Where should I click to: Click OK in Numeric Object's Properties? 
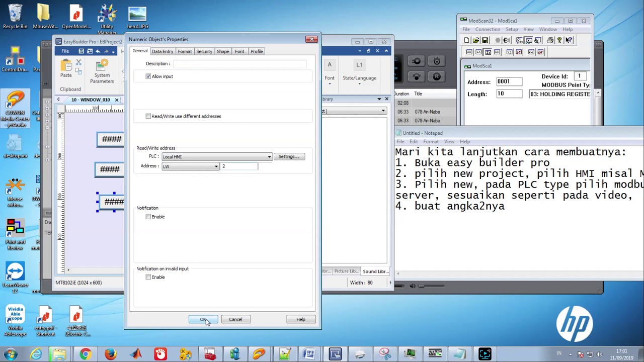203,319
